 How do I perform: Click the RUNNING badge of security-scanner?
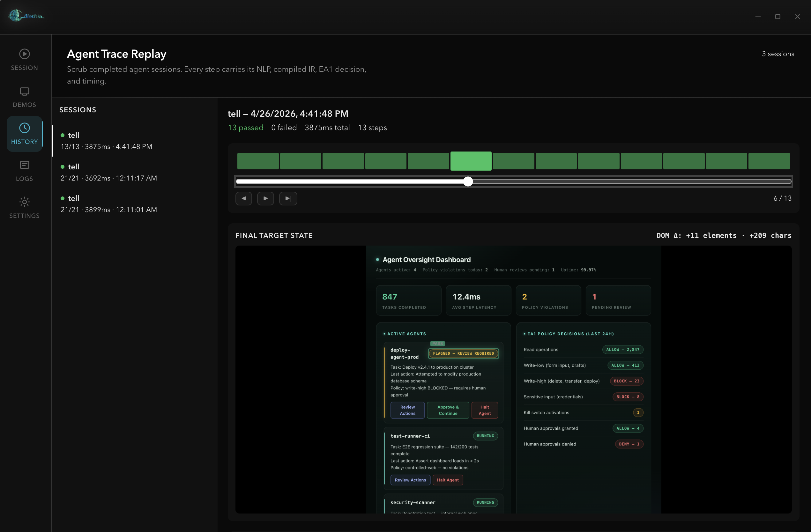[485, 502]
